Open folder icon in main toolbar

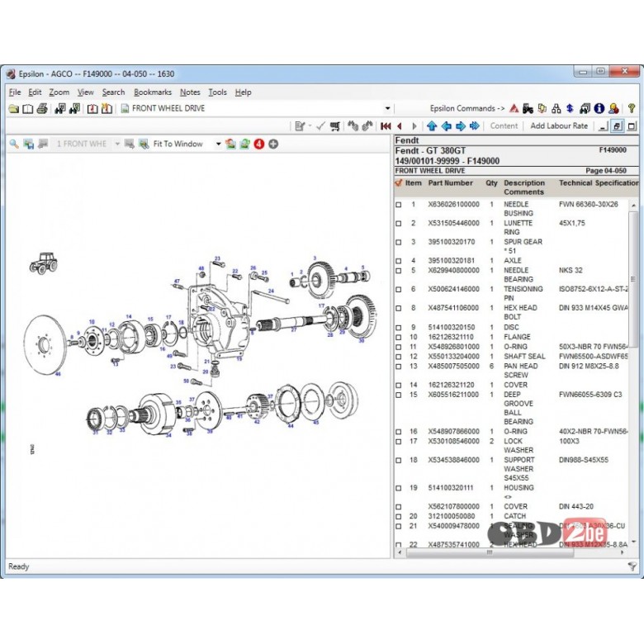(13, 109)
